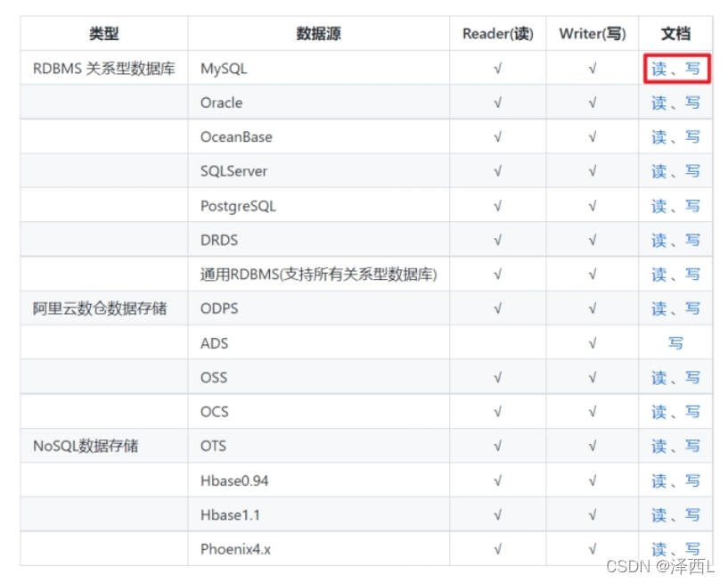Viewport: 728px width, 583px height.
Task: Click the Writer checkmark in Oracle row
Action: (593, 103)
